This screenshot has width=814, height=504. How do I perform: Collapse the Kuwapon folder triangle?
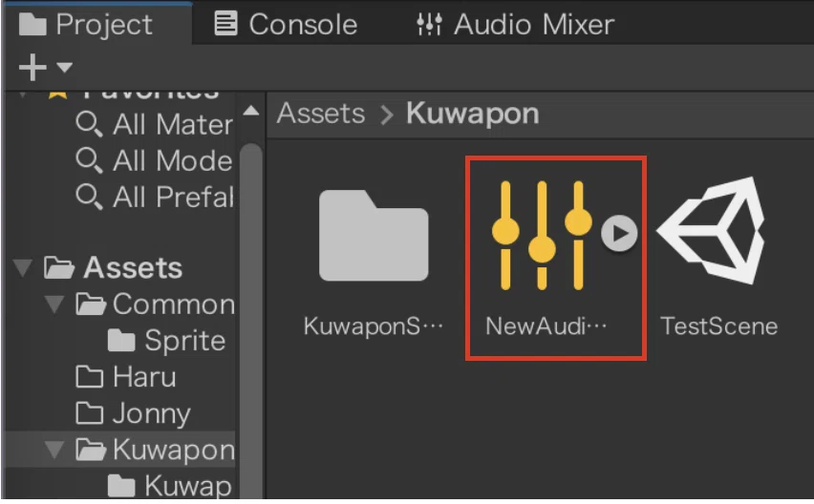tap(54, 450)
